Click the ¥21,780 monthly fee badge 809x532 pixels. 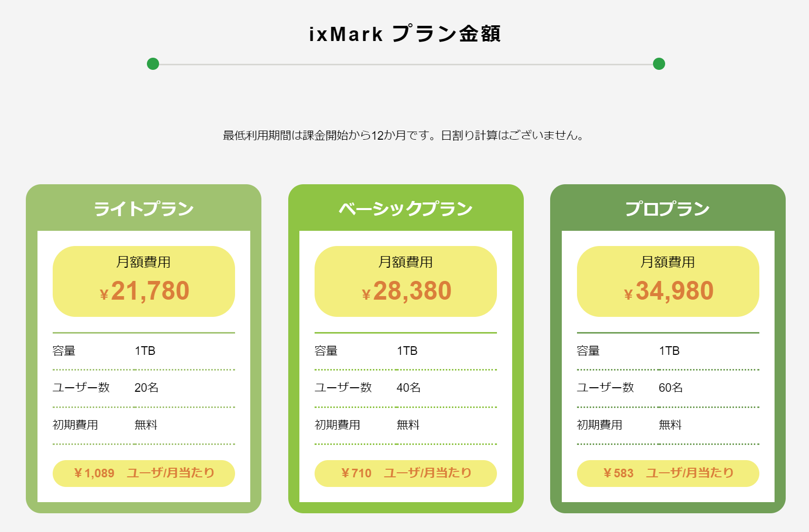(x=144, y=281)
